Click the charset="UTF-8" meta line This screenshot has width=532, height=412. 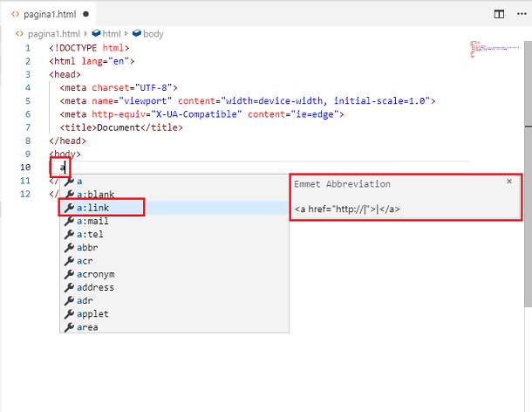click(119, 87)
